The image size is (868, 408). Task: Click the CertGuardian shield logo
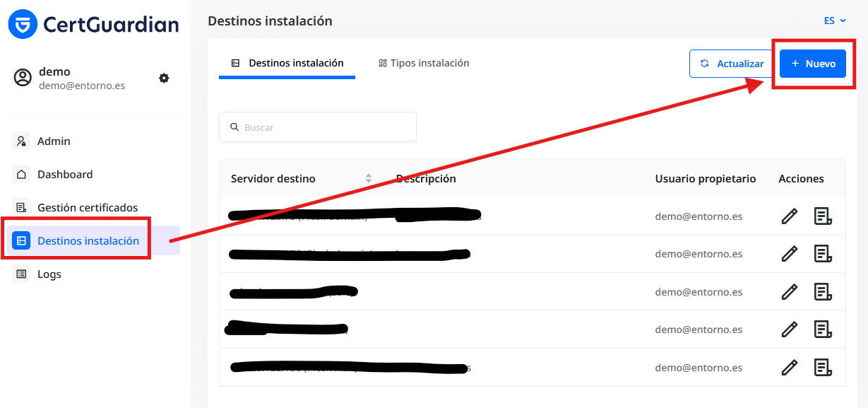coord(23,24)
